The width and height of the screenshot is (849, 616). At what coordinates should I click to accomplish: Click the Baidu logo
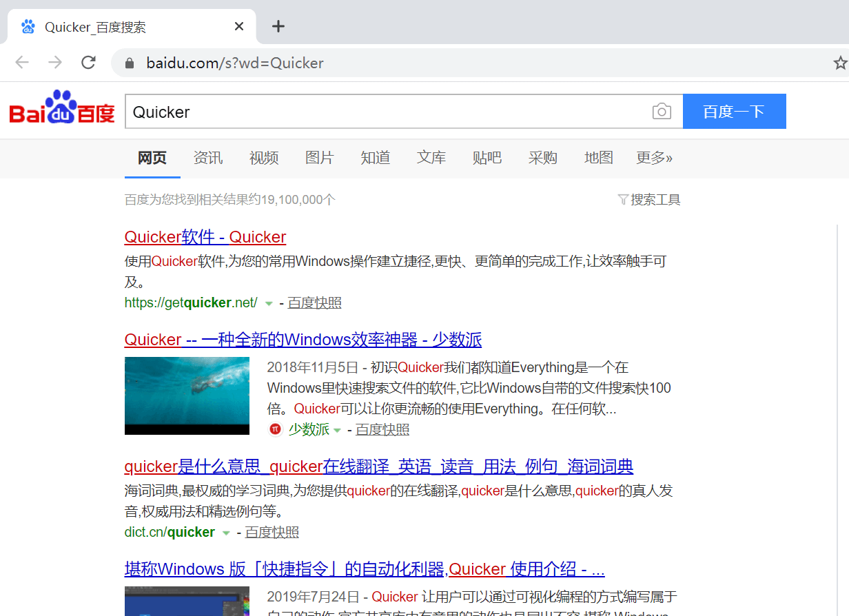pos(62,107)
